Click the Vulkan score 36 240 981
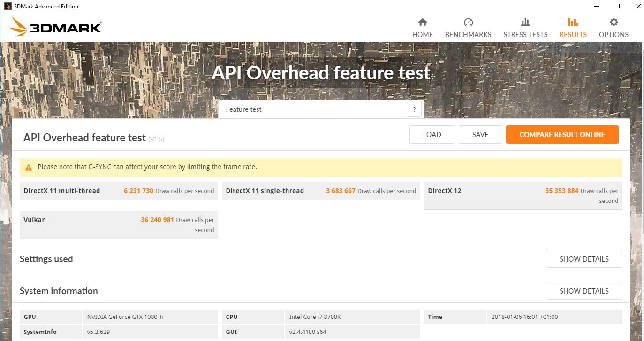 [157, 220]
